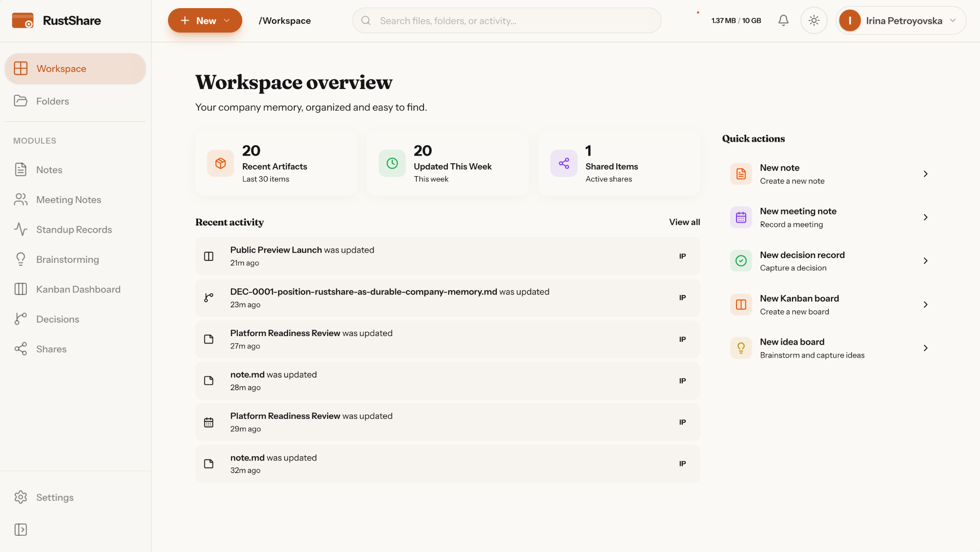Click IP avatar on Public Preview Launch row
This screenshot has width=980, height=552.
click(x=682, y=256)
